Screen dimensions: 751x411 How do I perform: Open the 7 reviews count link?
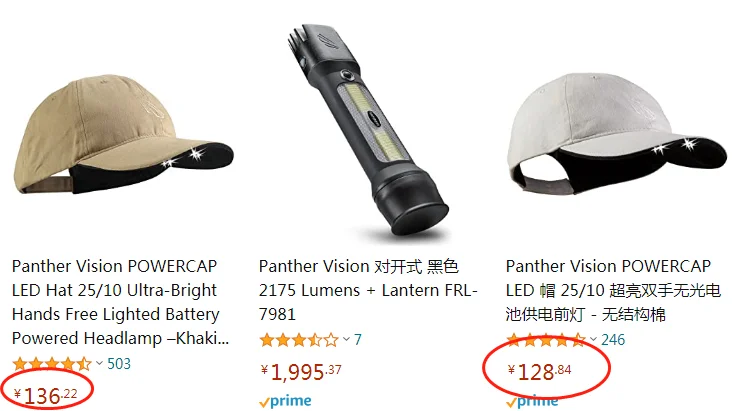click(x=358, y=340)
